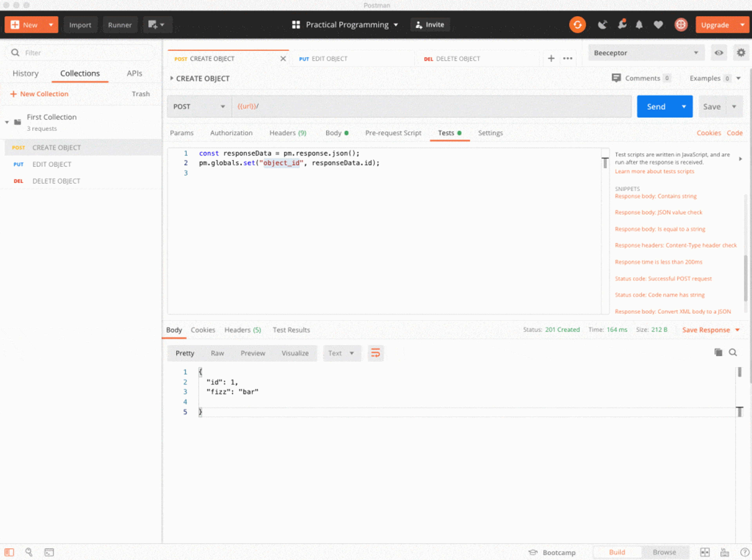Open the satellite capture requests icon
Image resolution: width=752 pixels, height=560 pixels.
[602, 25]
